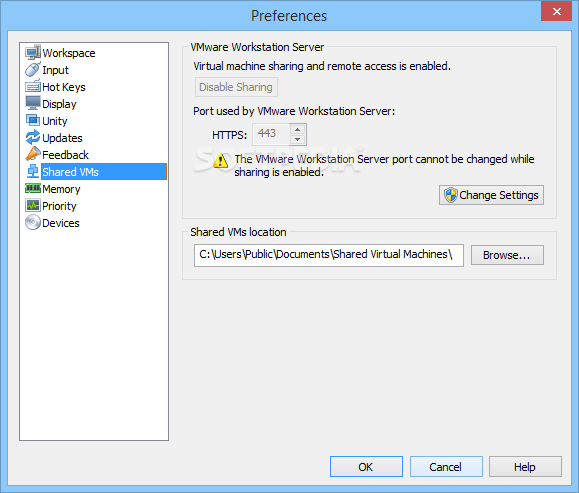579x493 pixels.
Task: Click the 'Port used by VMware Workstation Server' label
Action: pyautogui.click(x=294, y=111)
